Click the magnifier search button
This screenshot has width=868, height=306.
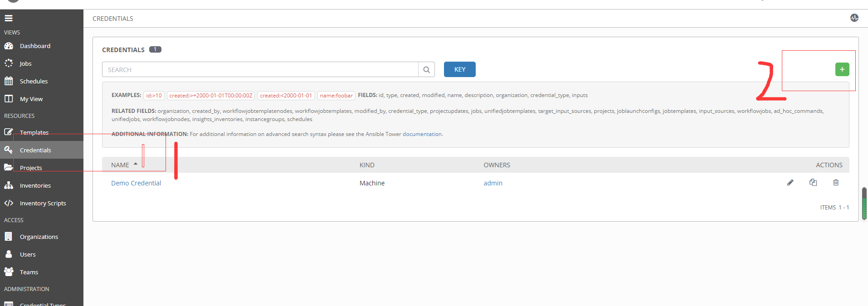426,69
